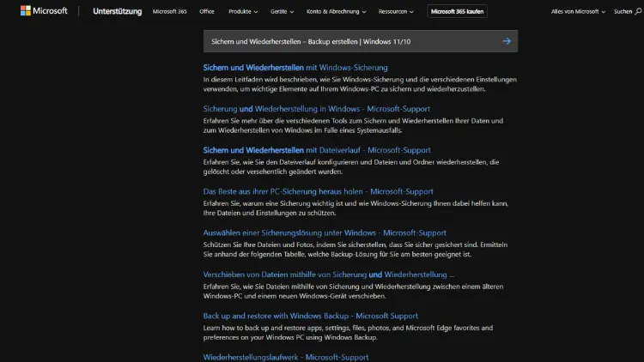Open the Office menu item

pos(207,11)
